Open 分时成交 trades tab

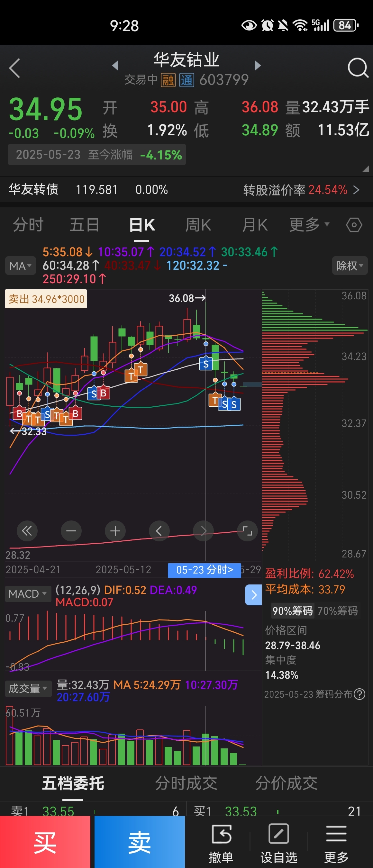coord(186,783)
